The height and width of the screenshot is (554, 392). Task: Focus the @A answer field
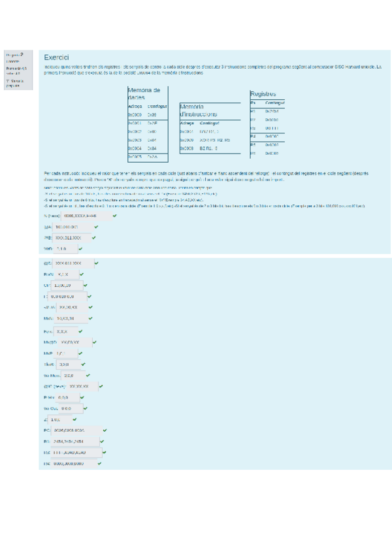73,227
